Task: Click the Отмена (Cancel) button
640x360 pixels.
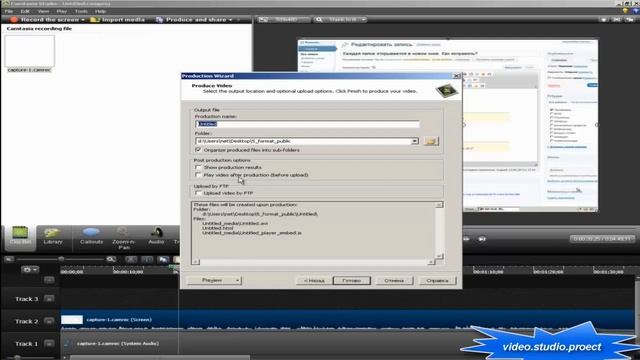Action: [x=394, y=280]
